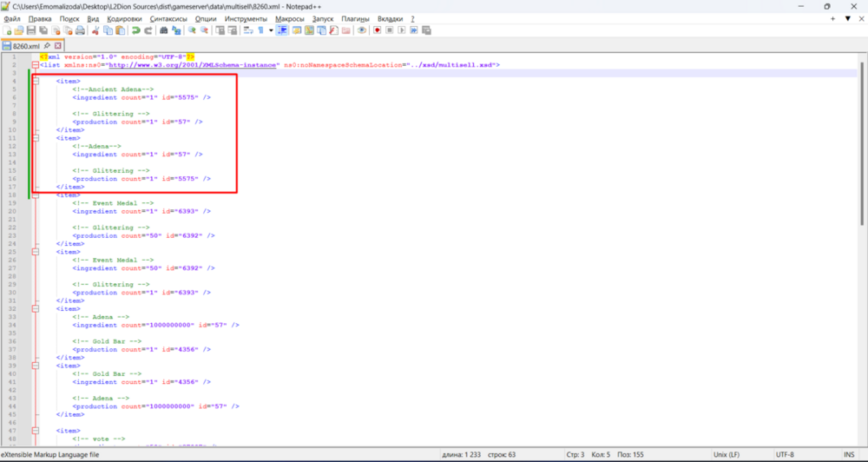868x462 pixels.
Task: Open the Плагины menu
Action: tap(355, 19)
